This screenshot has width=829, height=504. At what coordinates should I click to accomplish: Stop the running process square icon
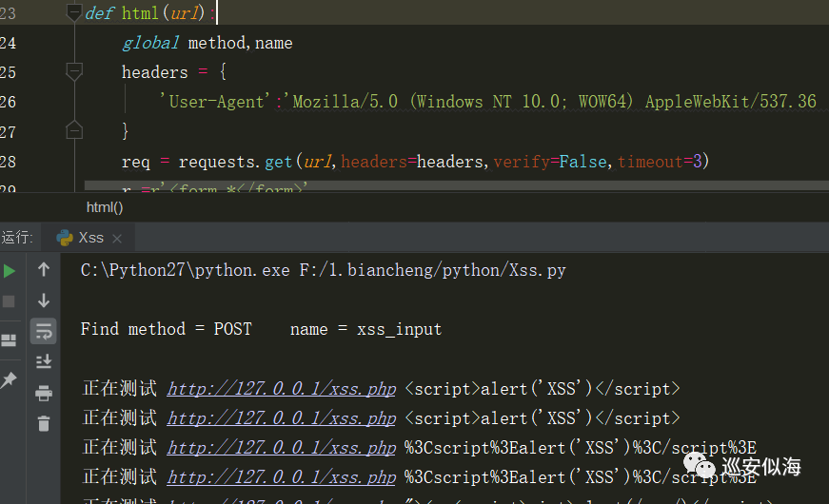(x=9, y=301)
